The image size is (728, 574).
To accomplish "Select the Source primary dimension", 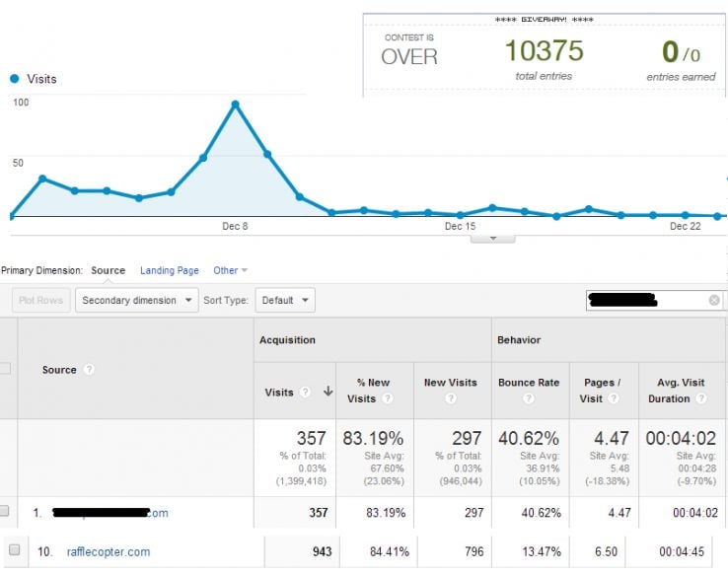I will (108, 270).
